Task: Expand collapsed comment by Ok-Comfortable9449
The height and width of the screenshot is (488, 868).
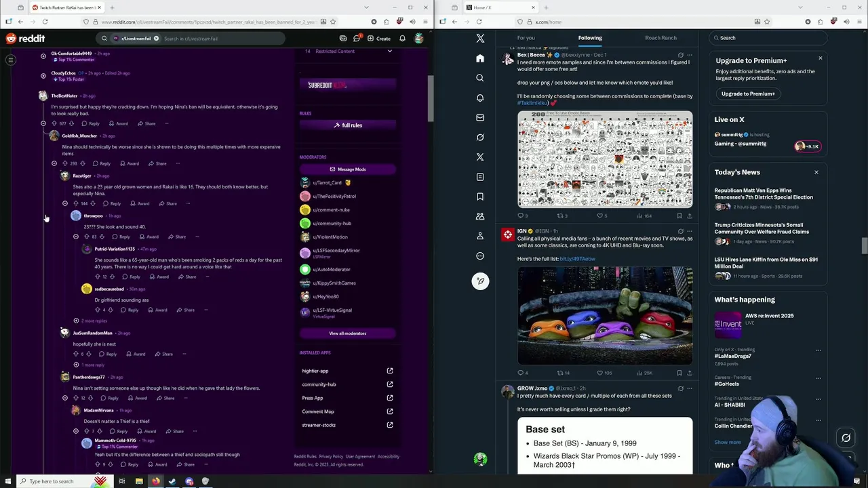Action: (x=43, y=56)
